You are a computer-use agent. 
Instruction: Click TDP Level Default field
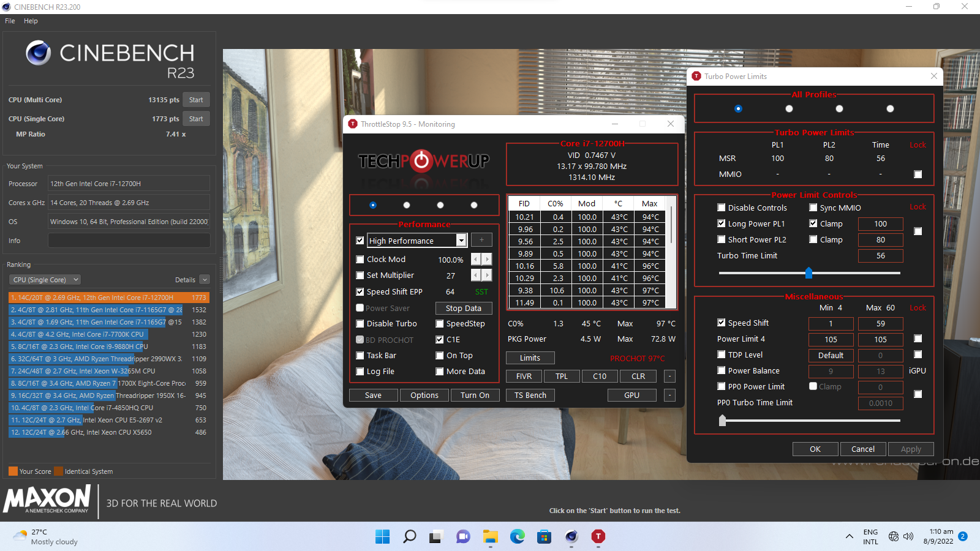(831, 356)
